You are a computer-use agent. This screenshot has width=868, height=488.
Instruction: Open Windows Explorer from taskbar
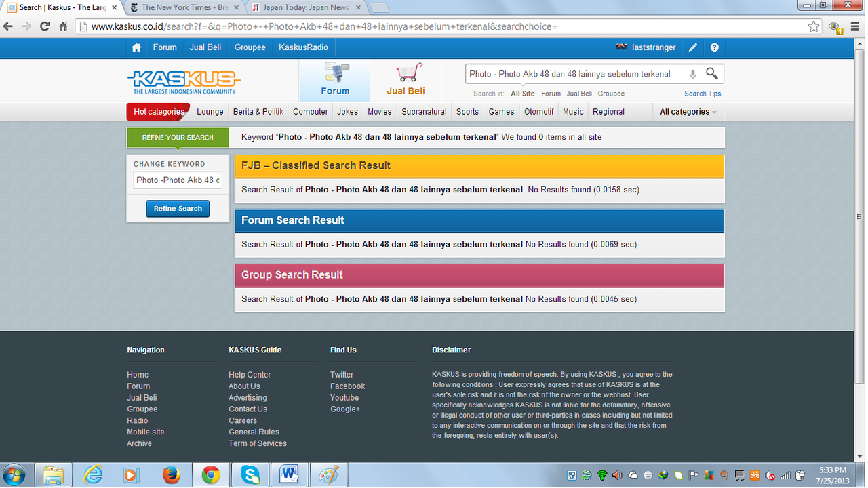[53, 475]
